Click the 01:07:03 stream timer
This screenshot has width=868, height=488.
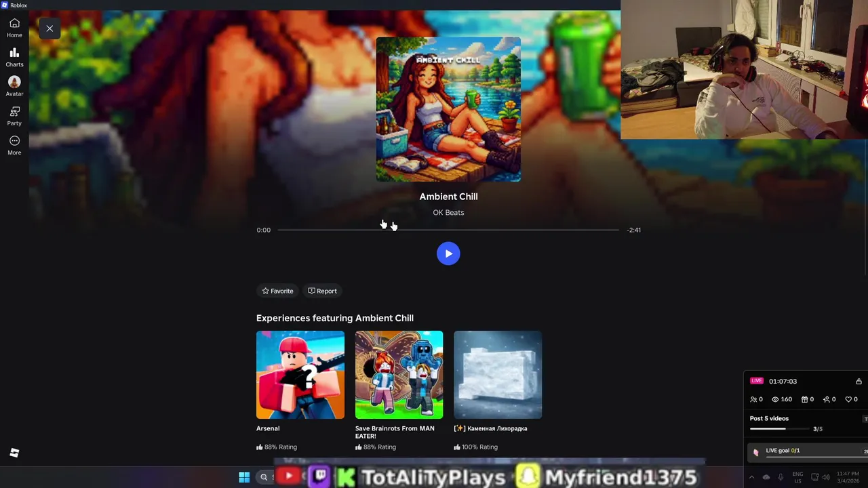click(x=783, y=381)
